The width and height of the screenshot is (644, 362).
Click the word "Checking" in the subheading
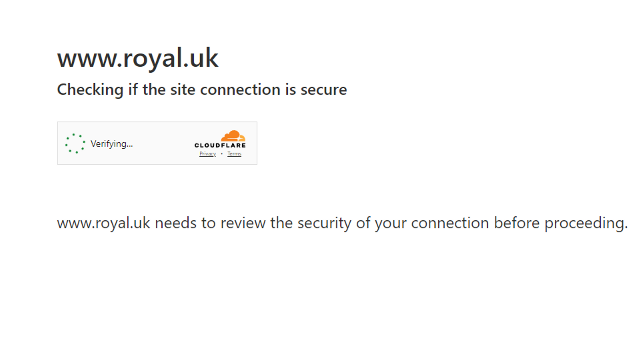click(90, 90)
